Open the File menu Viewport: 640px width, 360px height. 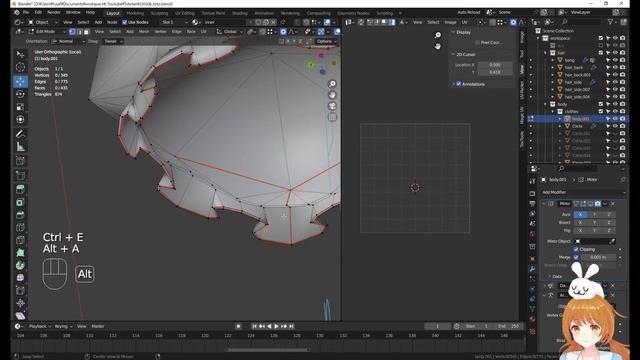[26, 13]
